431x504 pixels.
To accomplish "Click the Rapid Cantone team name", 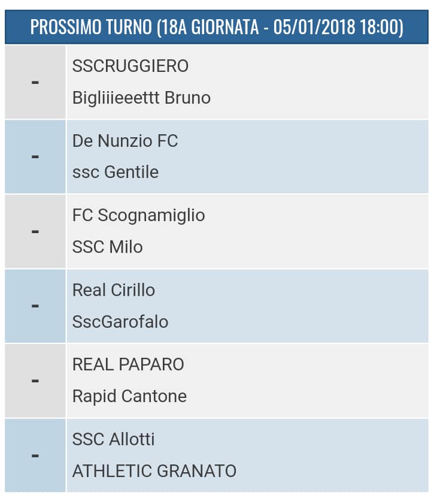I will click(x=129, y=396).
